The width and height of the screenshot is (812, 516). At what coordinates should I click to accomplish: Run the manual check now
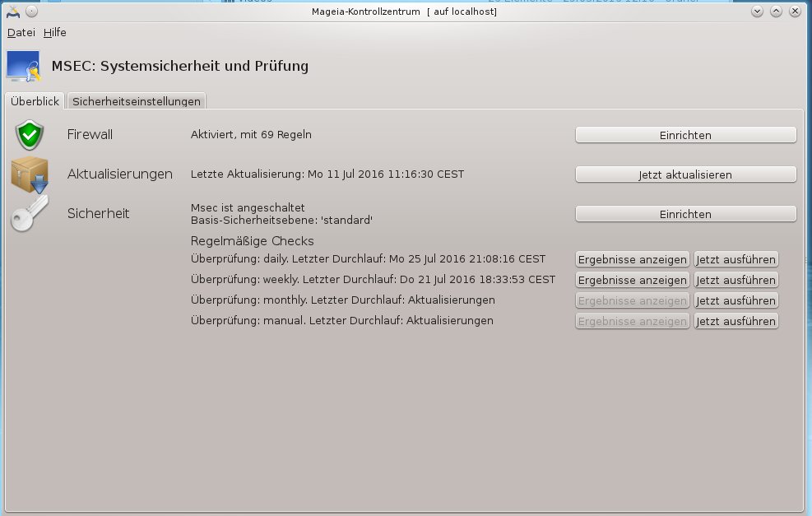point(735,322)
